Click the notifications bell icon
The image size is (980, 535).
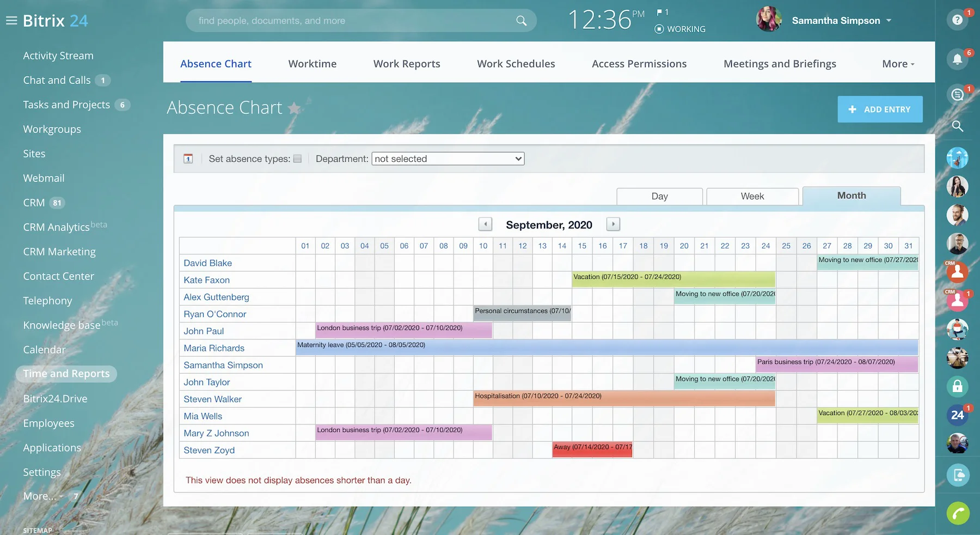coord(957,59)
